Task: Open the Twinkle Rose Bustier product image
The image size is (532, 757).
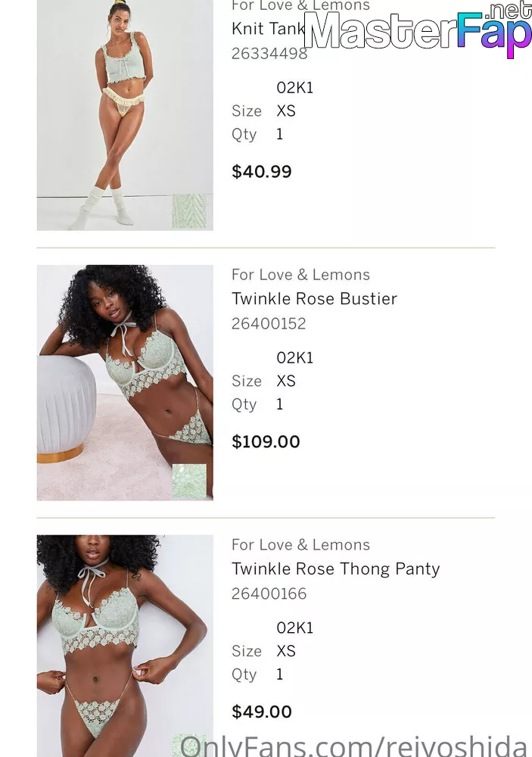Action: point(125,382)
